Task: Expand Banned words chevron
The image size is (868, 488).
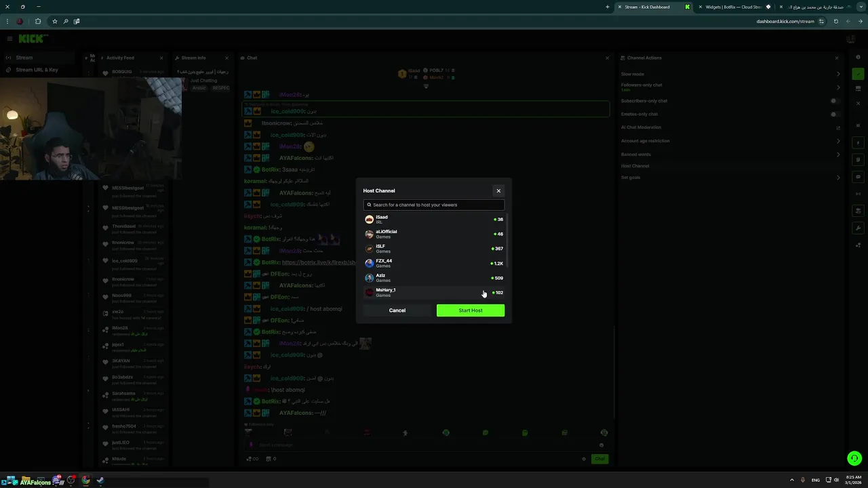Action: (x=838, y=155)
